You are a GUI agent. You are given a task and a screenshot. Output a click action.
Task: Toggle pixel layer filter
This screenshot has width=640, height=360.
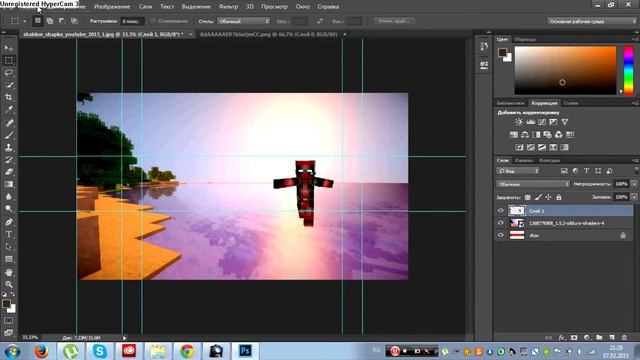coord(564,171)
